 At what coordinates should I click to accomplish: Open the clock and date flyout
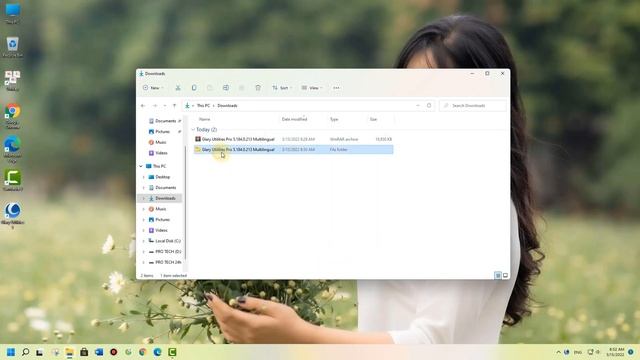click(616, 352)
